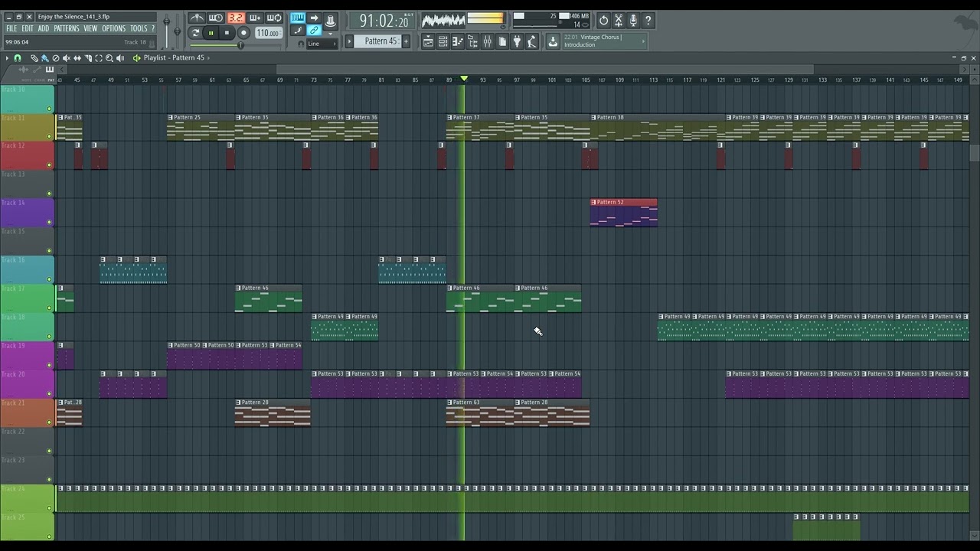
Task: Click the plus button beside Pattern 45
Action: tap(406, 41)
